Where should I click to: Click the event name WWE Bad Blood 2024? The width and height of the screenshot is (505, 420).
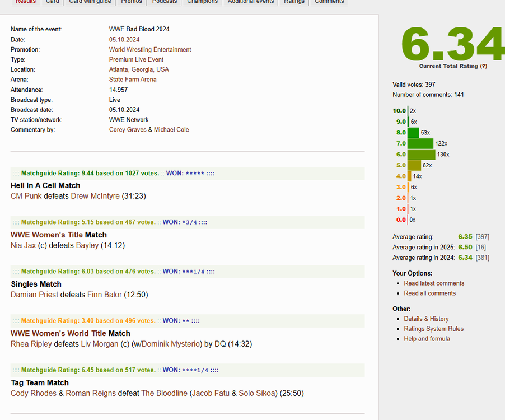(139, 29)
